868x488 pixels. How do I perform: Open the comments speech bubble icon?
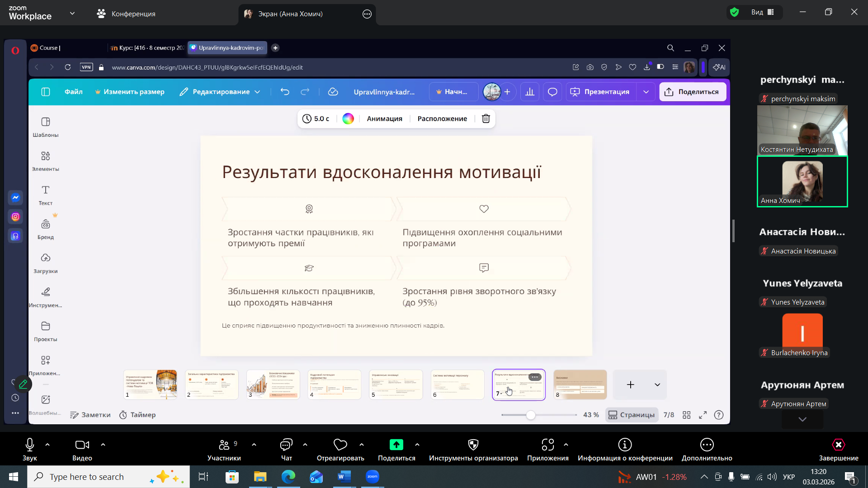click(552, 92)
